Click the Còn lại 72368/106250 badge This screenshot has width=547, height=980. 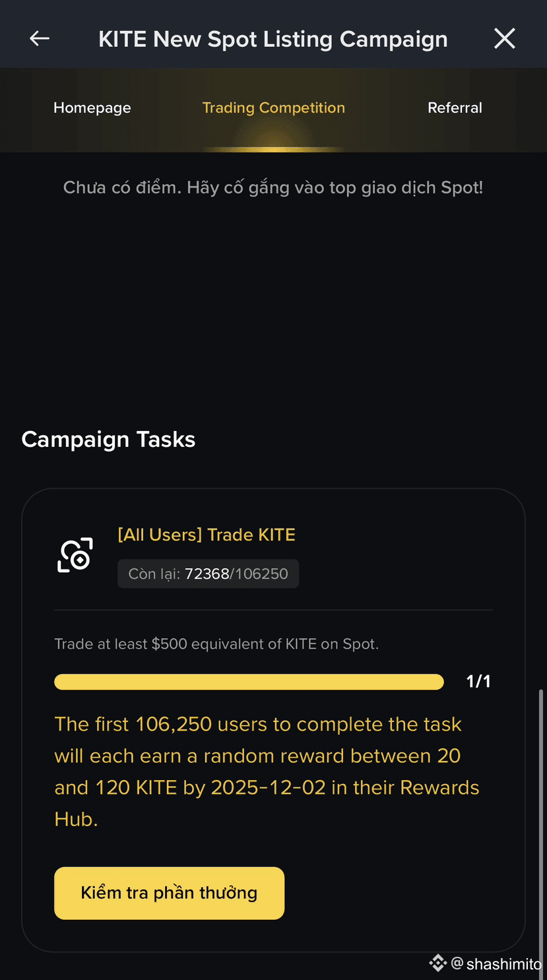tap(209, 573)
